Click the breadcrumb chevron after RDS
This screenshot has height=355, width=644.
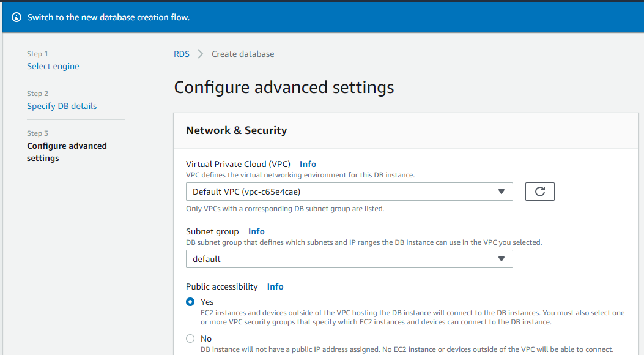pyautogui.click(x=201, y=54)
